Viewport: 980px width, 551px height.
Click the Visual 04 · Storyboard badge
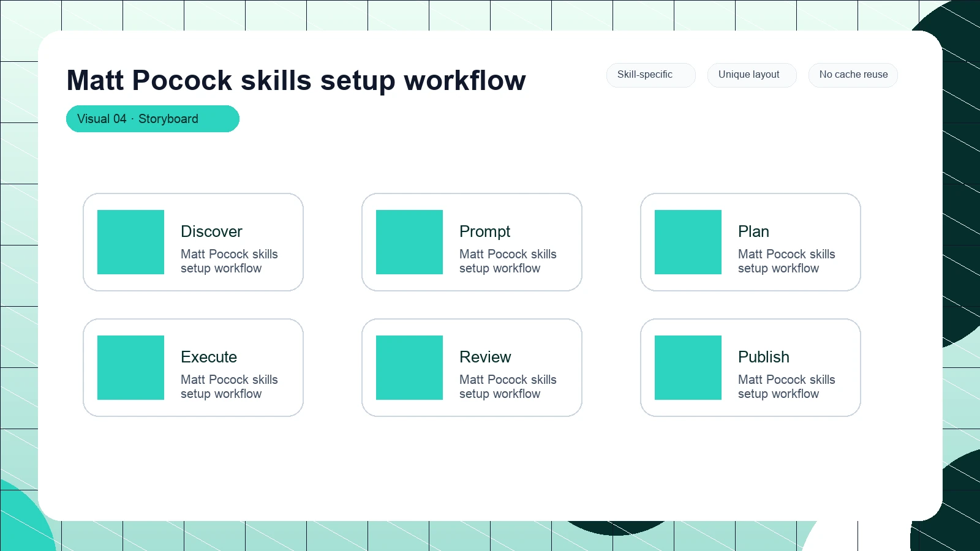point(153,119)
